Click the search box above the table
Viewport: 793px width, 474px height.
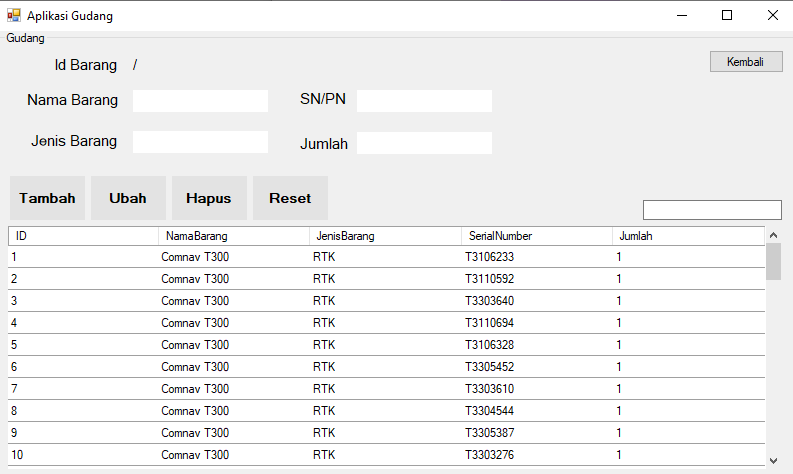point(712,210)
